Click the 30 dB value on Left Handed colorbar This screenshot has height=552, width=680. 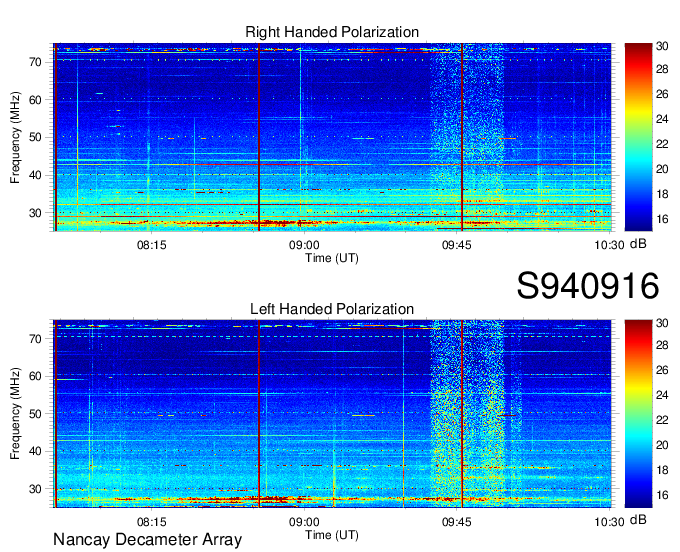662,323
